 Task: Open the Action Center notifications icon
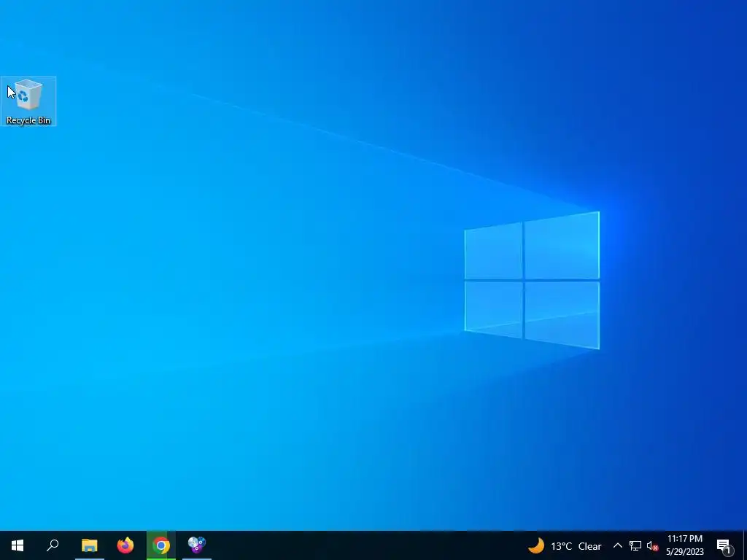point(724,545)
